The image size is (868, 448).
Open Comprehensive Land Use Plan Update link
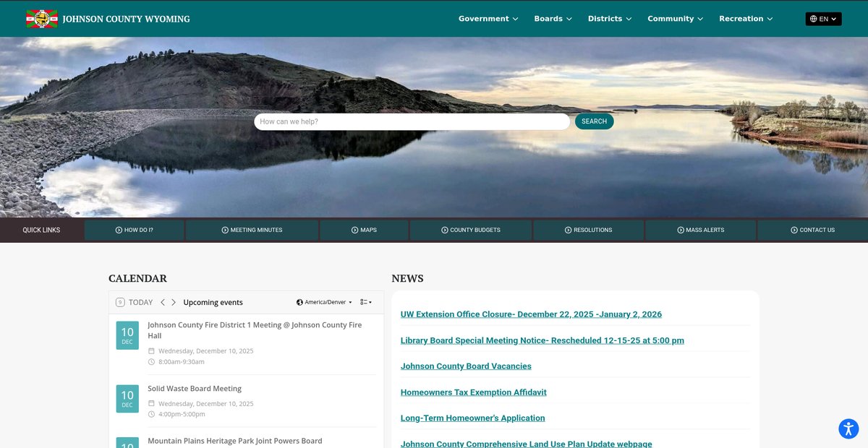(x=527, y=444)
